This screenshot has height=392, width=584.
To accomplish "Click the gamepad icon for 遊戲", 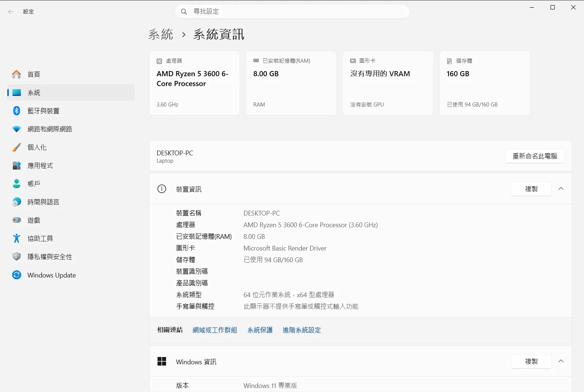I will [x=16, y=220].
